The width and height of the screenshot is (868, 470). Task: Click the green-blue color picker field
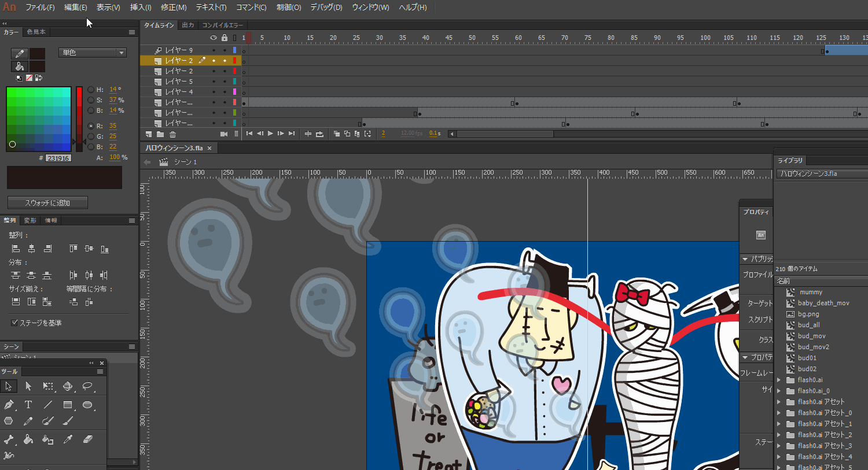(38, 119)
